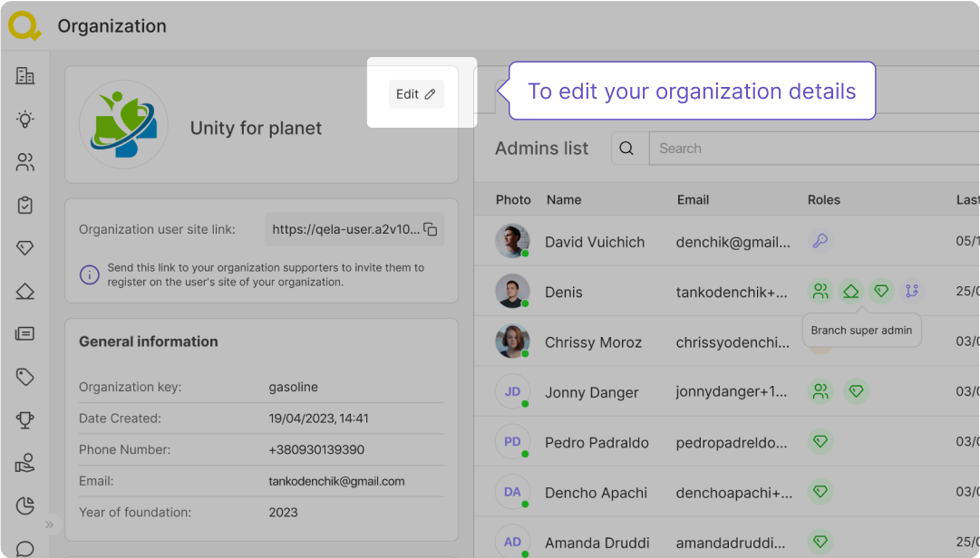Viewport: 980px width, 558px height.
Task: Click the Unity for planet organization logo
Action: [x=123, y=127]
